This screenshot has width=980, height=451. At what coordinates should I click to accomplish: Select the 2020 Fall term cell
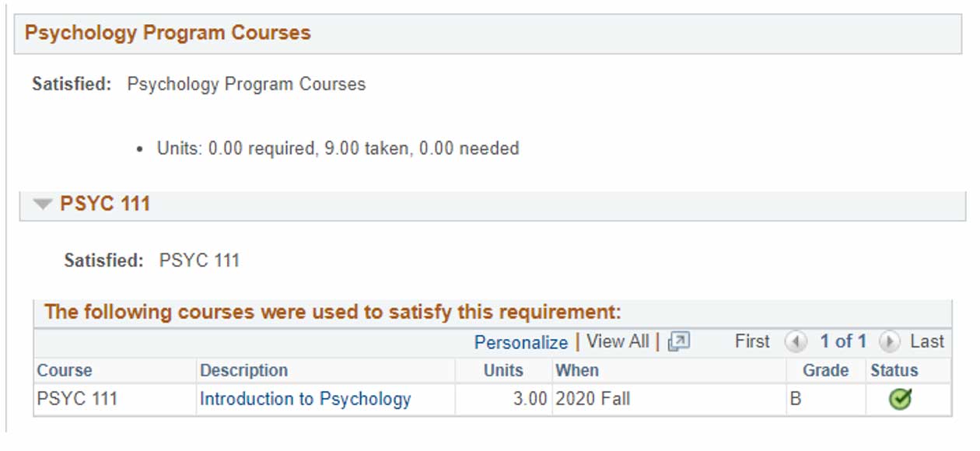(593, 400)
